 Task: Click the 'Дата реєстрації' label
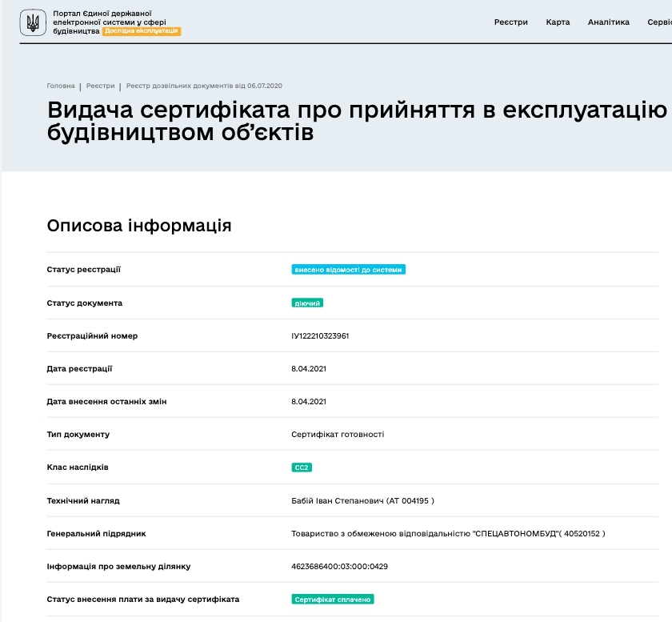(79, 369)
